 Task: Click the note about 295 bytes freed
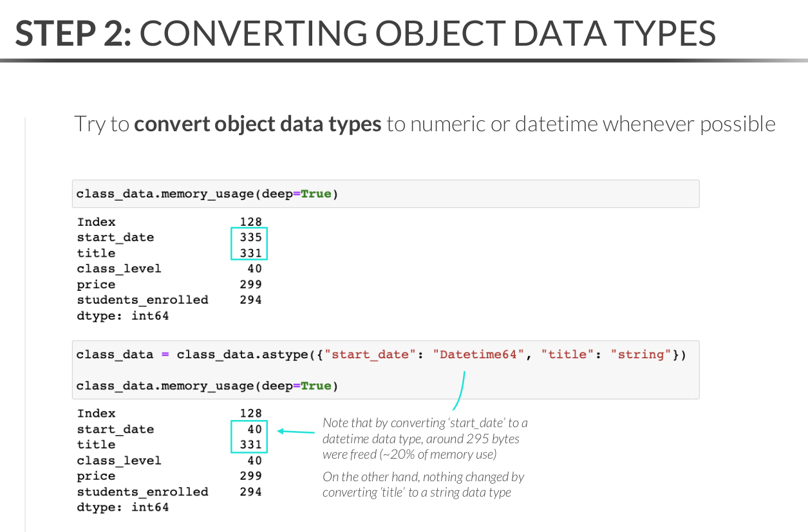coord(424,439)
